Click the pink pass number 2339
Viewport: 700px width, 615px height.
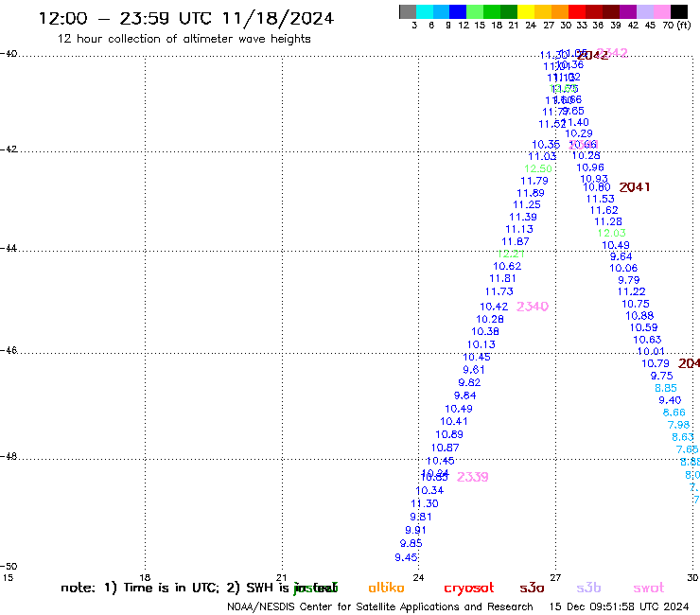pyautogui.click(x=472, y=477)
